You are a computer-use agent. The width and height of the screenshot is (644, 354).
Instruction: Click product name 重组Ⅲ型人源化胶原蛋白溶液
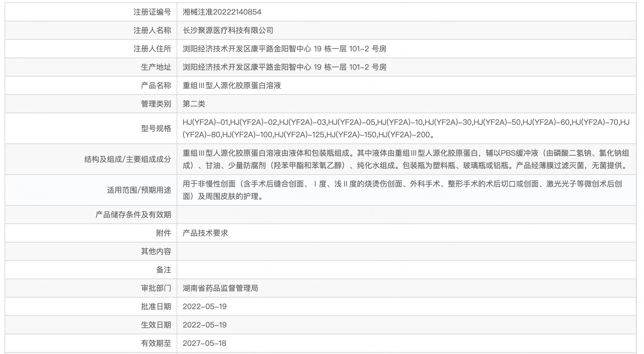point(232,85)
